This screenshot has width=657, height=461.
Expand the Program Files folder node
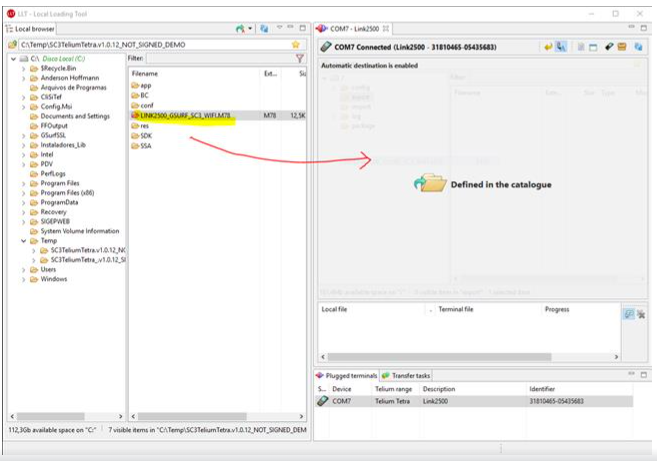[24, 183]
